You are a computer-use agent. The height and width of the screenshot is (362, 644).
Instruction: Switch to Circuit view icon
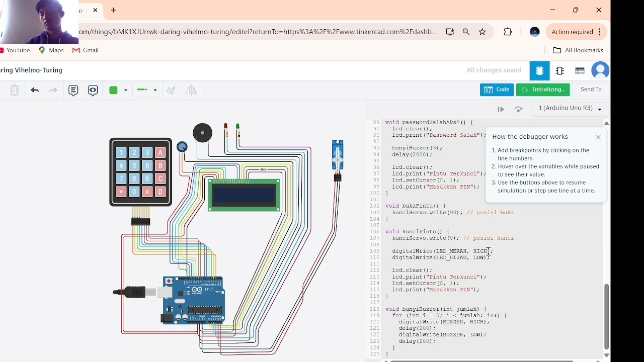540,71
